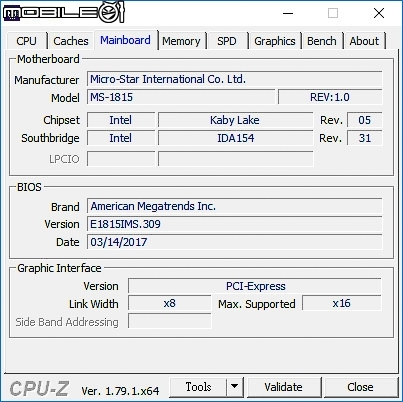Screen dimensions: 403x402
Task: Expand the Tools dropdown arrow
Action: click(235, 387)
